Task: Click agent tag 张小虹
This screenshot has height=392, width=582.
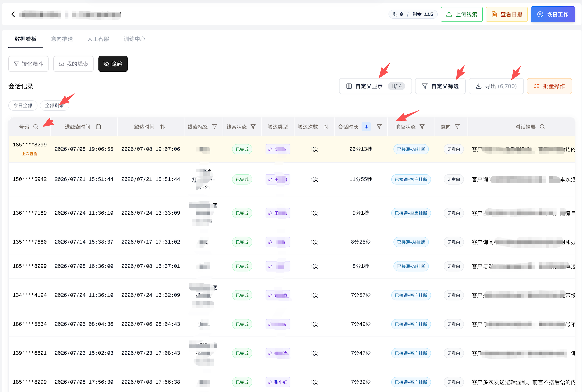Action: coord(278,382)
